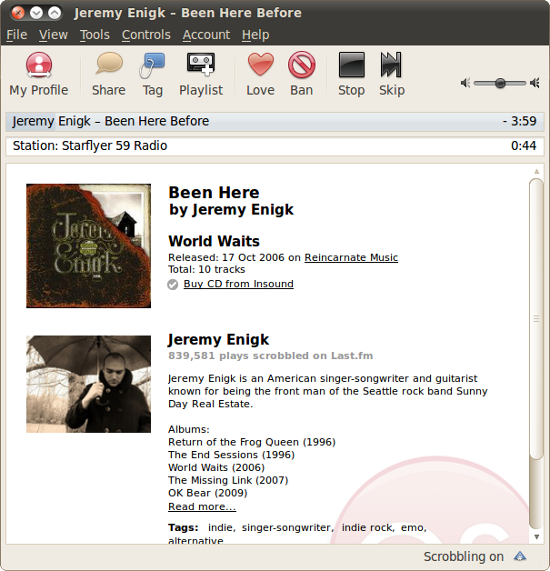Click the track progress bar

(x=275, y=121)
